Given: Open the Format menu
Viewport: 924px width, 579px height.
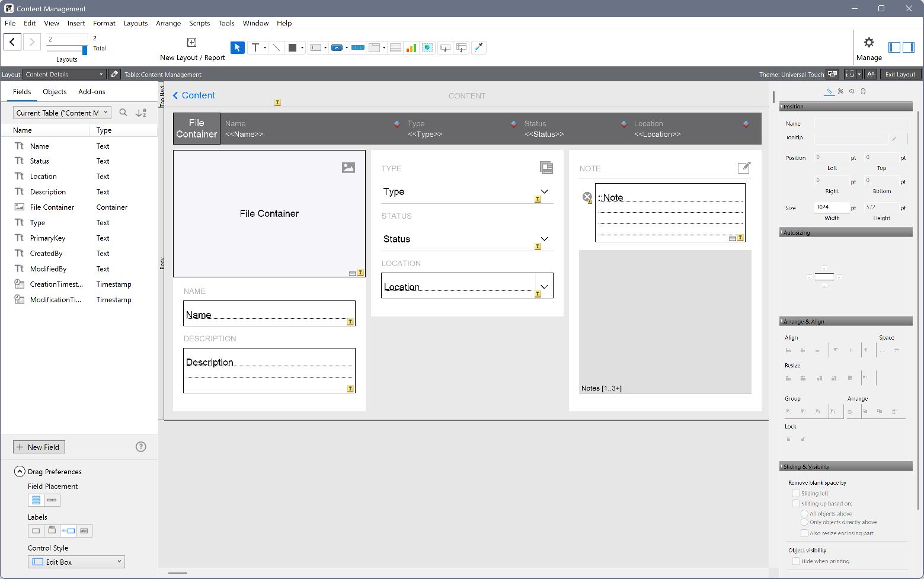Looking at the screenshot, I should click(104, 23).
